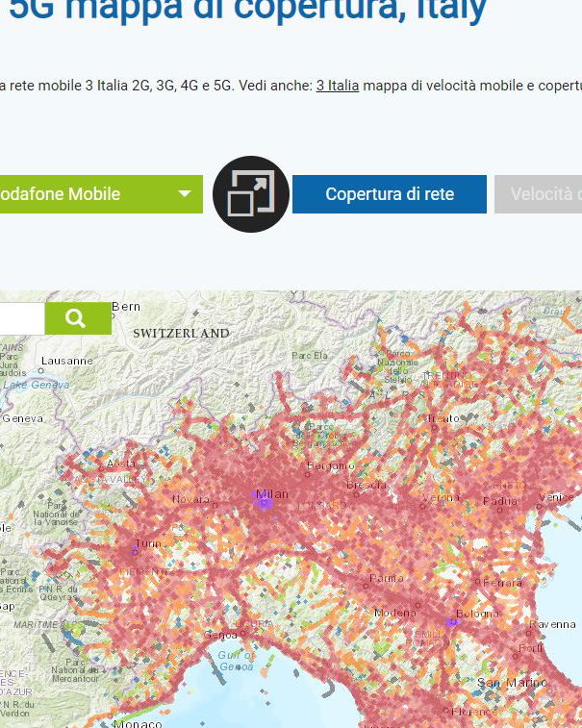Viewport: 582px width, 728px height.
Task: Click the Bologna label on map
Action: tap(477, 614)
